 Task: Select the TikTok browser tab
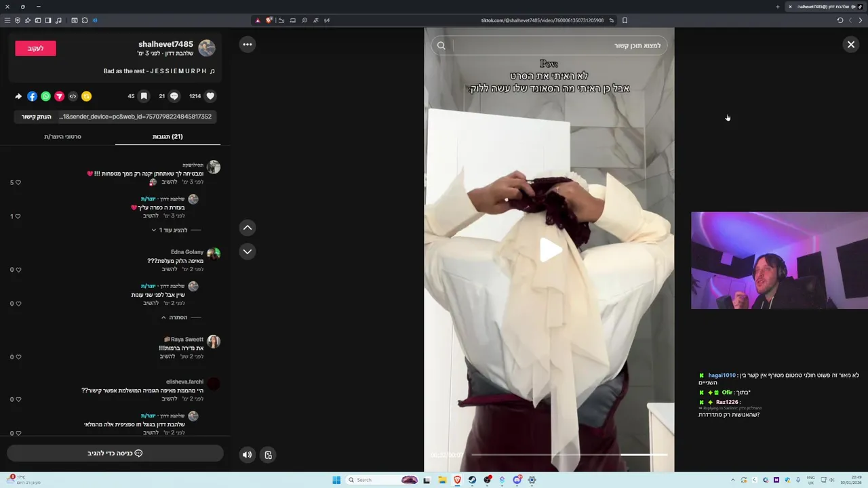tap(825, 7)
